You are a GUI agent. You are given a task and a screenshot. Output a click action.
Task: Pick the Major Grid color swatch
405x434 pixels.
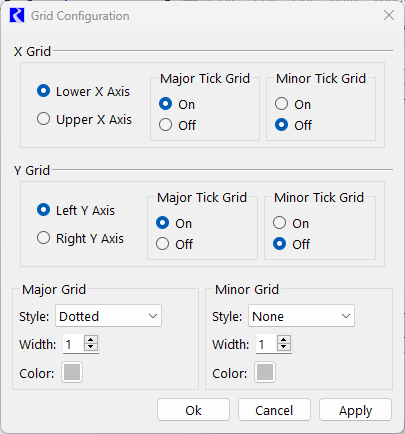click(72, 372)
